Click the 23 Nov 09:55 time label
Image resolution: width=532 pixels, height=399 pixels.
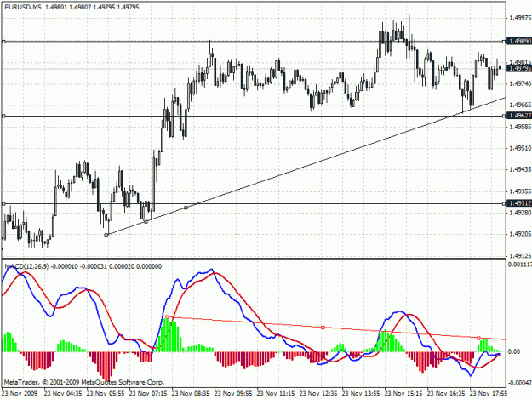(x=233, y=394)
